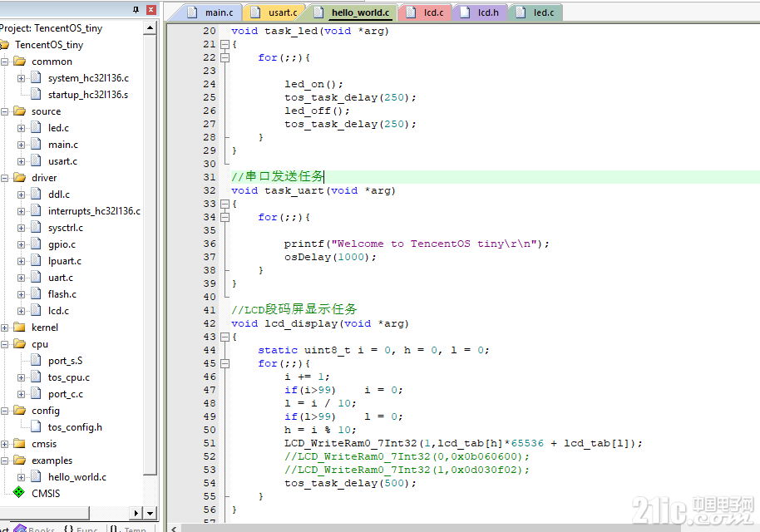Collapse the task_uart body at line 33
The height and width of the screenshot is (532, 760).
click(225, 204)
